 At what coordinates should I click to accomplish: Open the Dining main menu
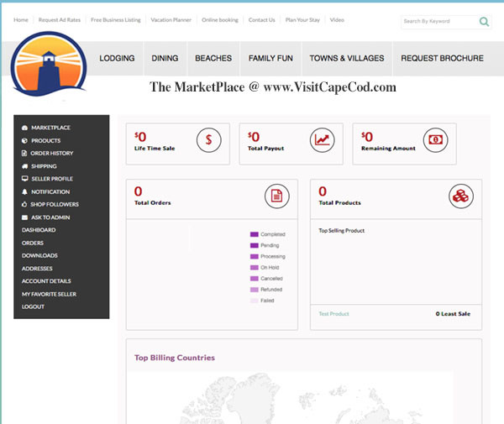tap(165, 58)
